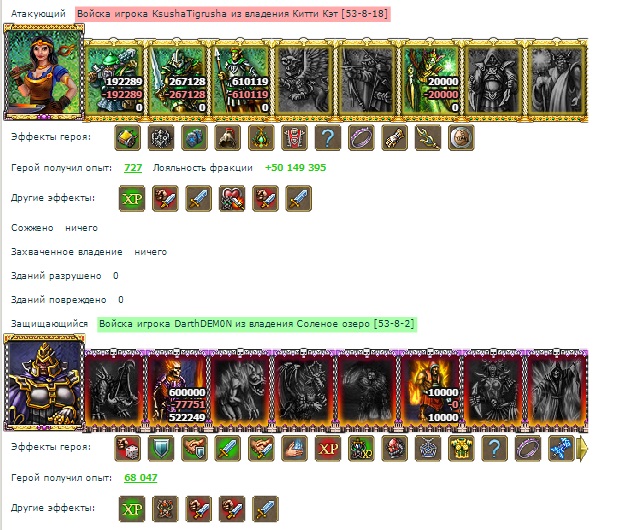Click the spider web amulet effect icon
The width and height of the screenshot is (626, 530).
(x=428, y=448)
